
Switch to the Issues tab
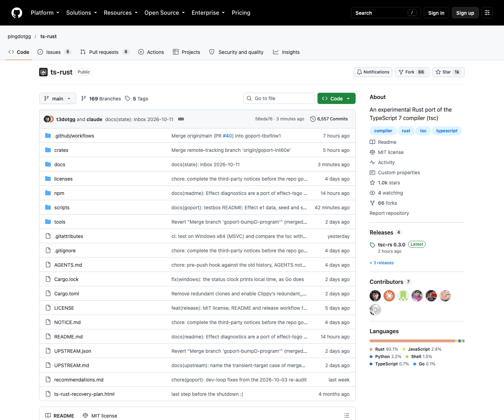click(54, 52)
